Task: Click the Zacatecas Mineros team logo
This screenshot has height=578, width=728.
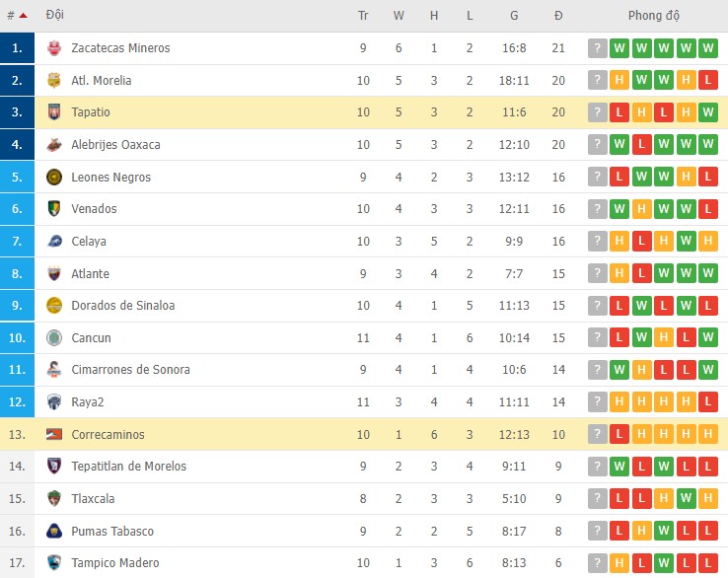Action: (x=54, y=48)
